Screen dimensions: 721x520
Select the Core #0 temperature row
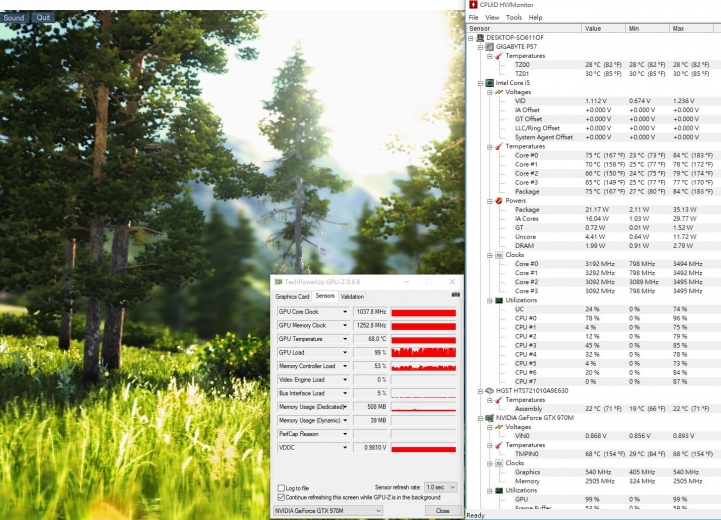pos(613,155)
